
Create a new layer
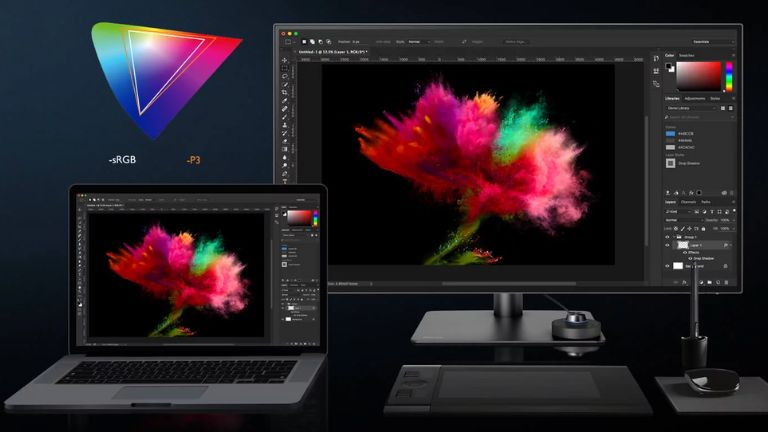[x=718, y=282]
